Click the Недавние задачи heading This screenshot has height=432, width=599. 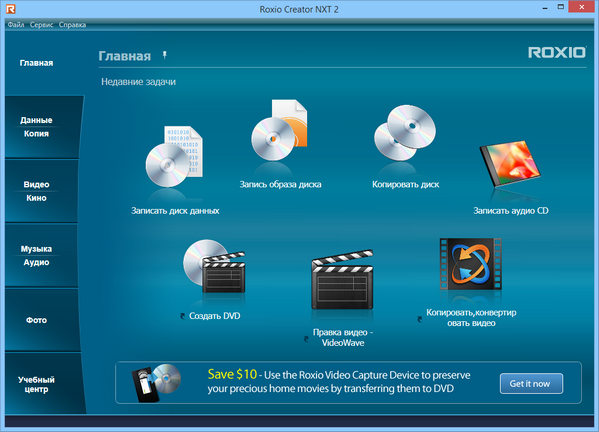tap(138, 82)
